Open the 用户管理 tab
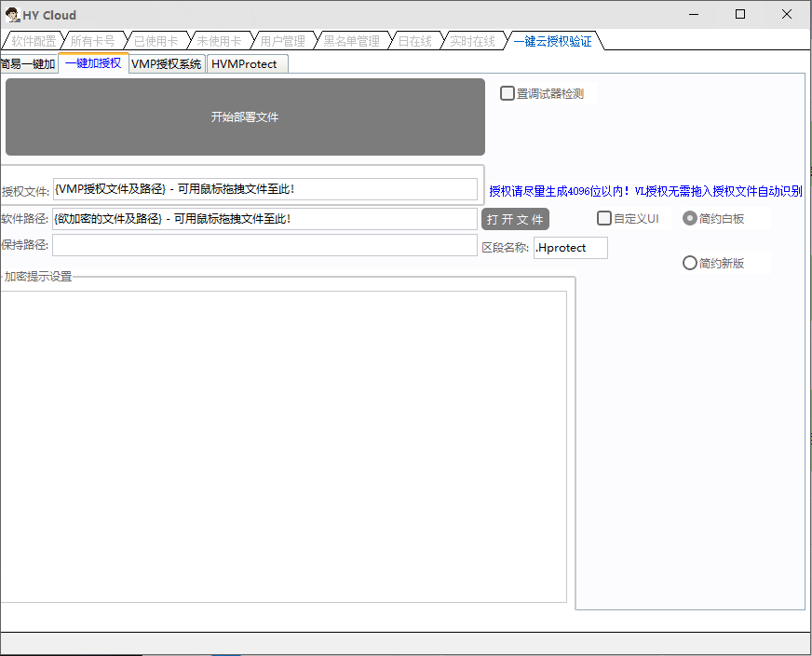The image size is (812, 656). pos(282,41)
